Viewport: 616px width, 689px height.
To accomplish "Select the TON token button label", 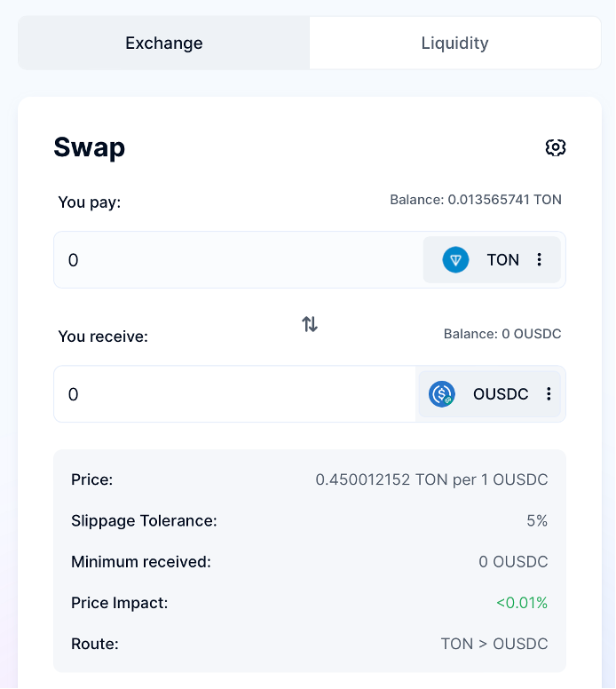I will pos(502,260).
